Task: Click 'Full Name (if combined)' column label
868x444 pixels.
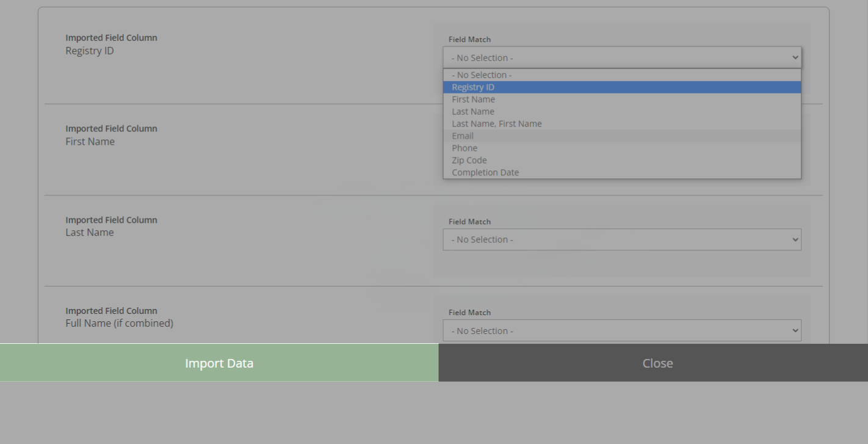Action: pos(119,323)
